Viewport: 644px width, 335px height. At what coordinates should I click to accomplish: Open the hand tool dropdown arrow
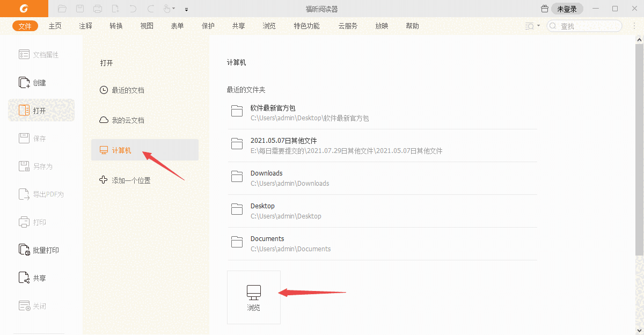pyautogui.click(x=174, y=9)
